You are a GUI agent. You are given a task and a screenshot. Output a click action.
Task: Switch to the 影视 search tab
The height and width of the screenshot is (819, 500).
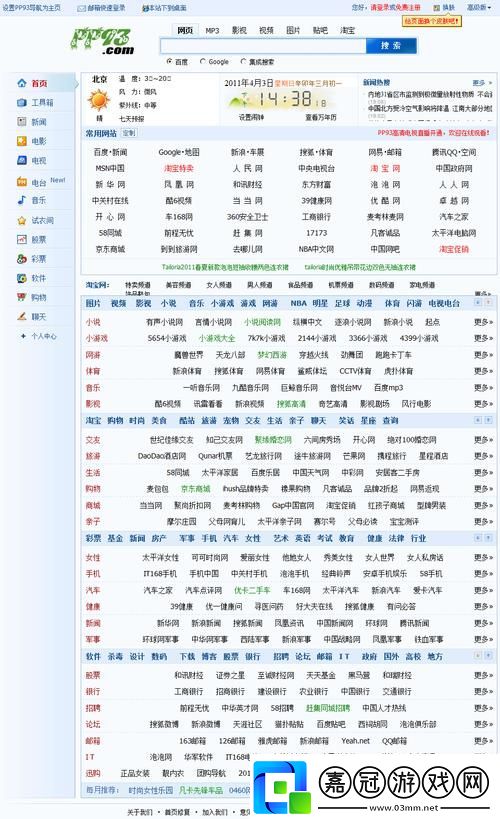239,30
